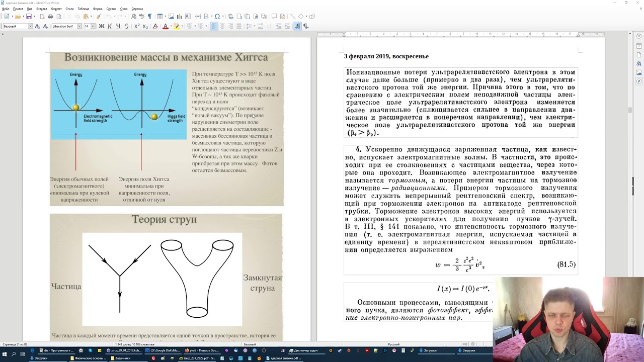The image size is (644, 362).
Task: Open font name Liberation Serif dropdown
Action: 79,26
